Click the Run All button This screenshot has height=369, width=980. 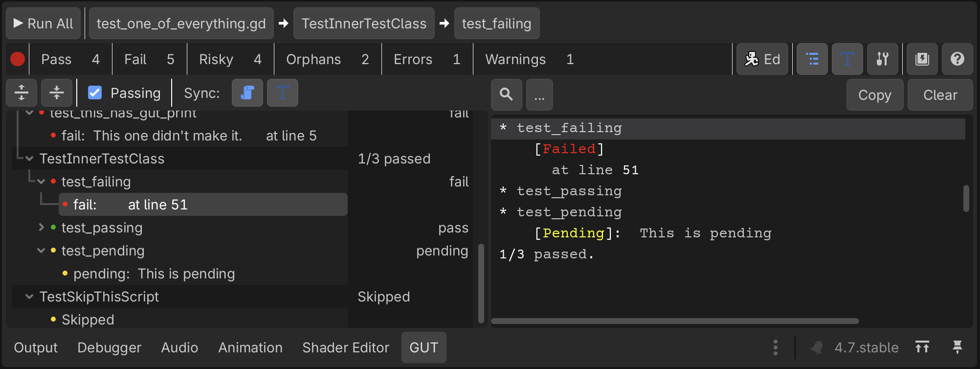(x=44, y=23)
